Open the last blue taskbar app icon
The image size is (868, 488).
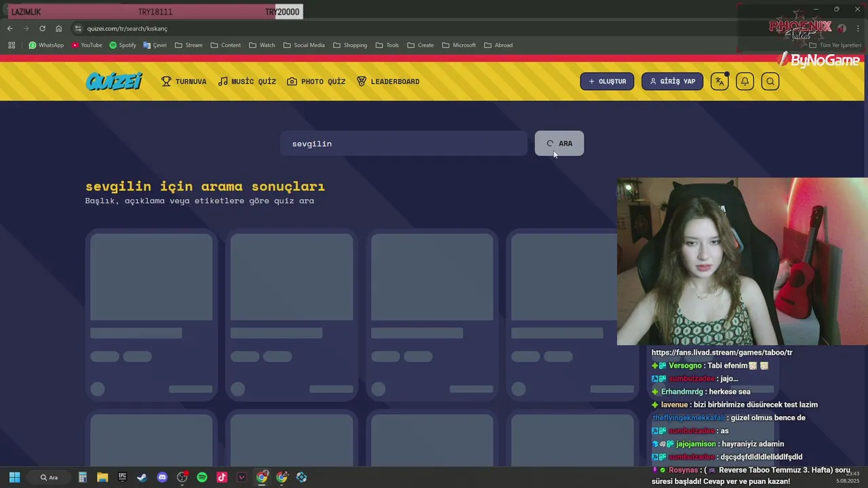pyautogui.click(x=302, y=477)
